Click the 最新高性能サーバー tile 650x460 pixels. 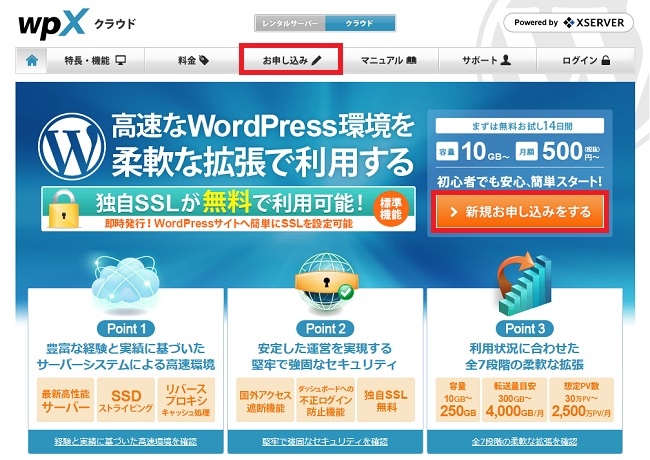tap(65, 400)
